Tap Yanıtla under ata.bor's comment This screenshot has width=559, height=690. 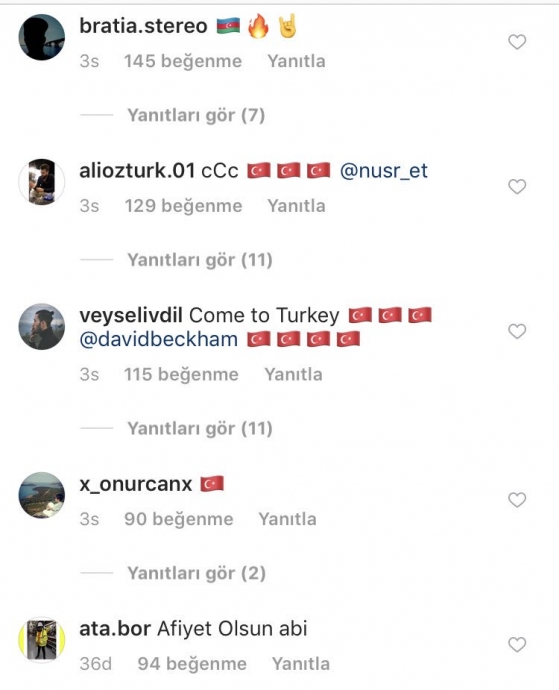point(301,664)
